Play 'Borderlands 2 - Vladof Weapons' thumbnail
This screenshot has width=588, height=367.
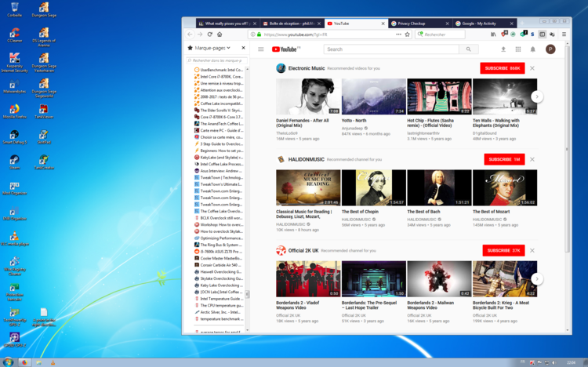pos(308,279)
